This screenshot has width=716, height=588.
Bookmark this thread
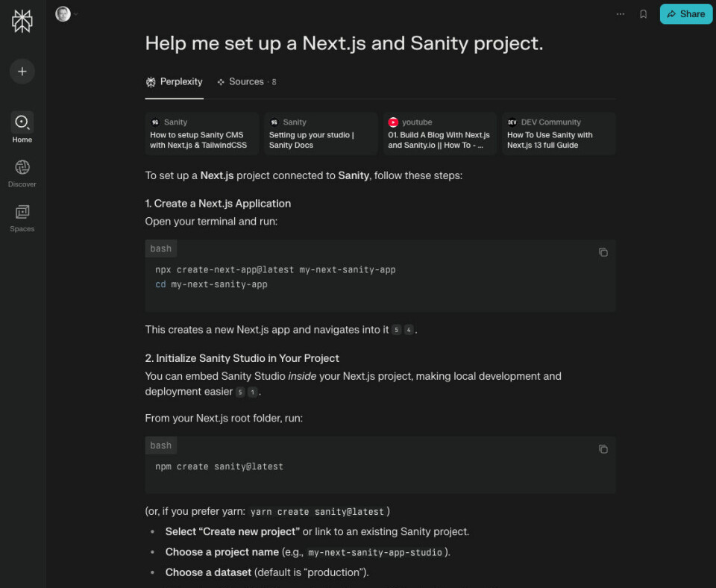tap(643, 14)
